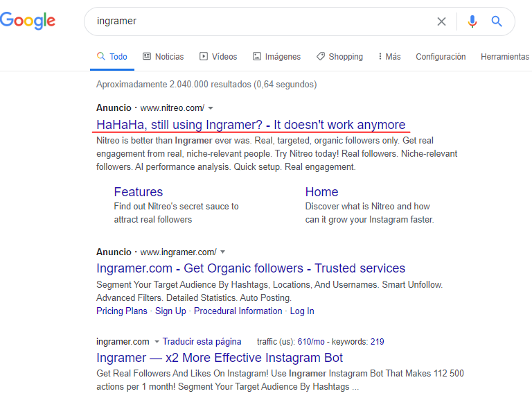Open the Home sitelink

tap(321, 192)
